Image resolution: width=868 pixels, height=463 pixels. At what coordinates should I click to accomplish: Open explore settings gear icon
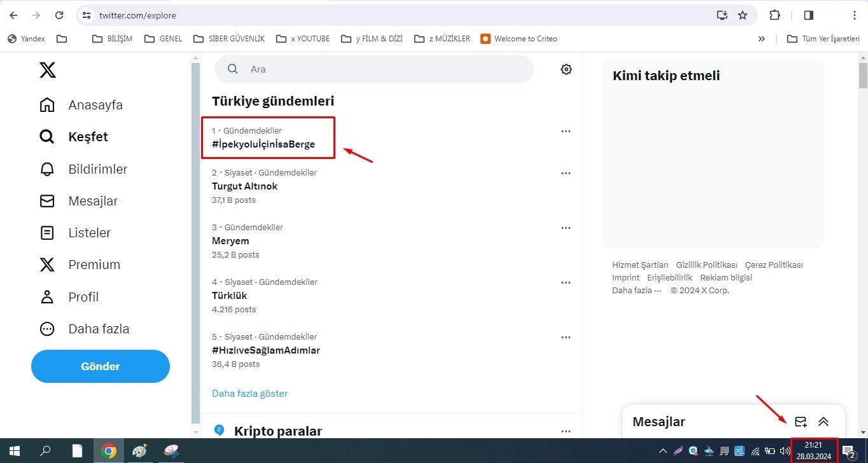click(566, 69)
